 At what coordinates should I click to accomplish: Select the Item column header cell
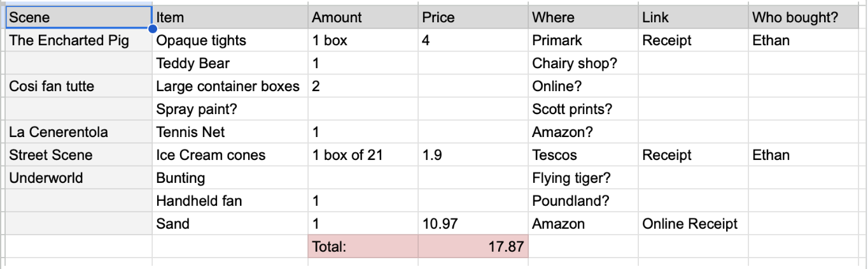(230, 17)
